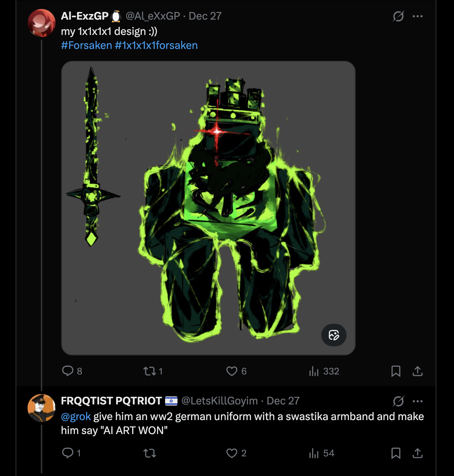The image size is (454, 476).
Task: Open the #Forsaken hashtag
Action: coord(87,45)
